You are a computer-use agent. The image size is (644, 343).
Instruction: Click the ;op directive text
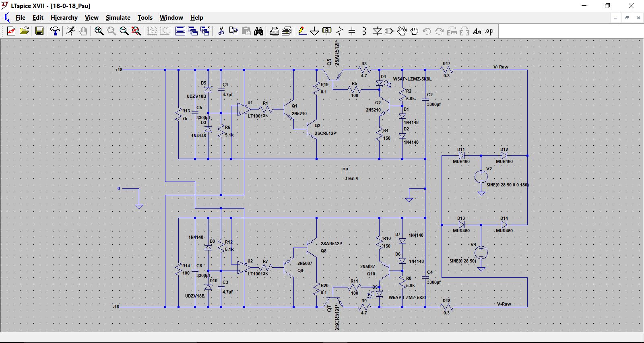coord(345,169)
